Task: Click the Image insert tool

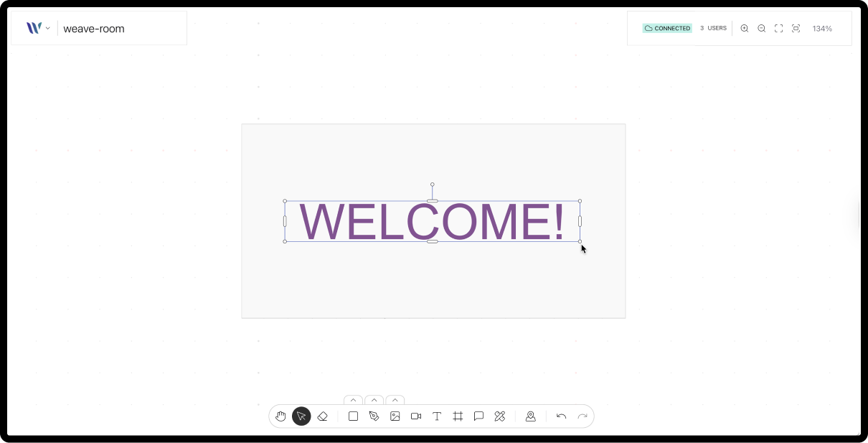Action: 395,416
